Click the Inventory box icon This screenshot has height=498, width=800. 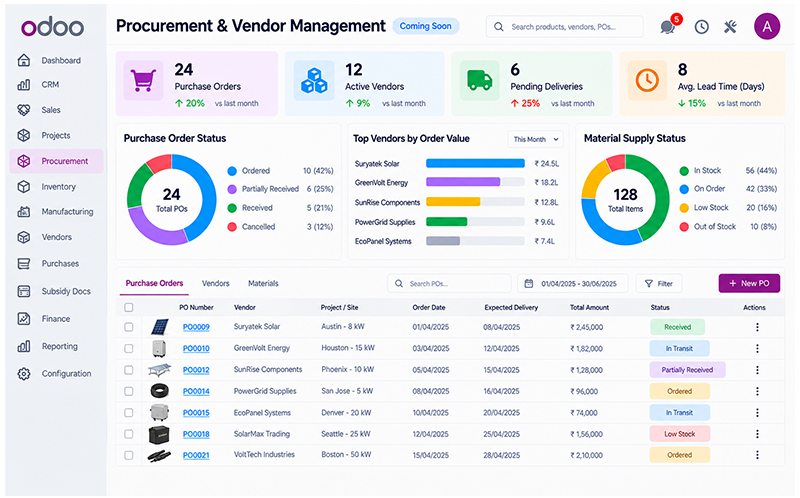pyautogui.click(x=23, y=187)
